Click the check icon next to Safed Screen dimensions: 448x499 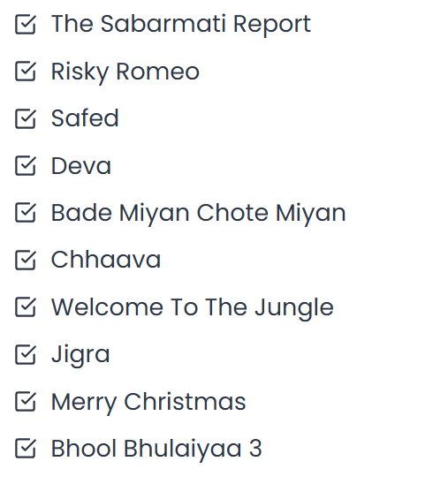pos(26,118)
